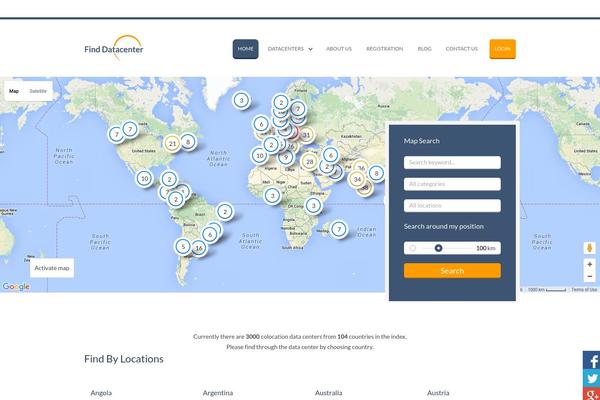The image size is (600, 400).
Task: Open the All categories dropdown
Action: (452, 184)
